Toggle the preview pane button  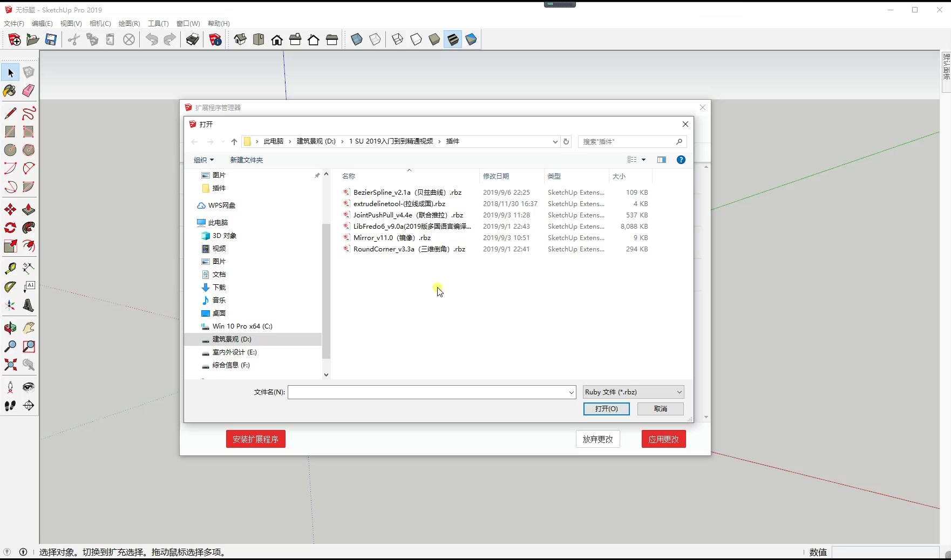click(x=662, y=160)
